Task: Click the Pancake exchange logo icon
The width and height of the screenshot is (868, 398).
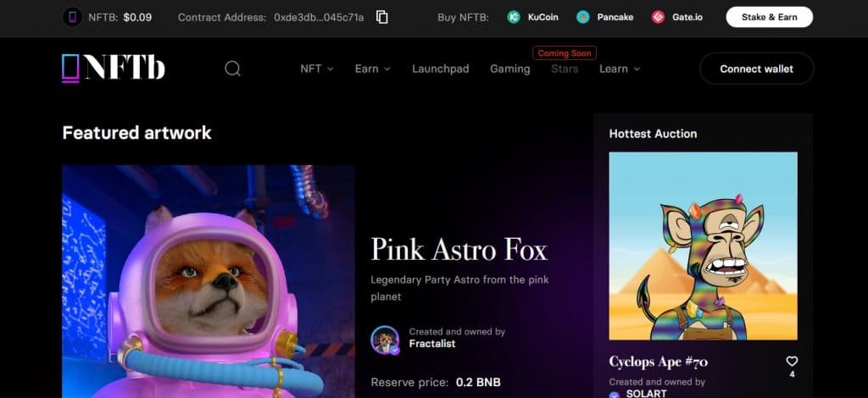Action: (x=583, y=17)
